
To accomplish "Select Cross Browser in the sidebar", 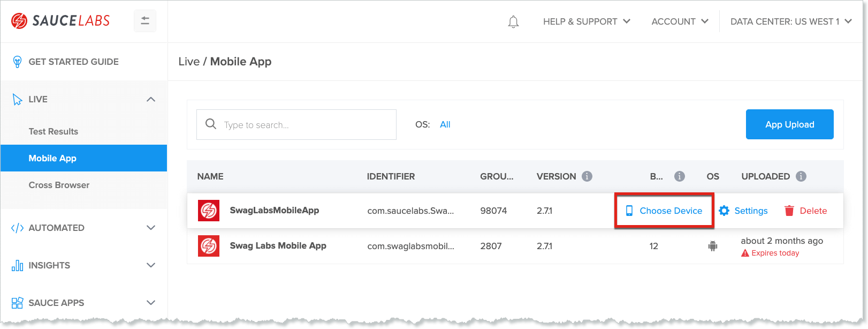I will tap(59, 185).
